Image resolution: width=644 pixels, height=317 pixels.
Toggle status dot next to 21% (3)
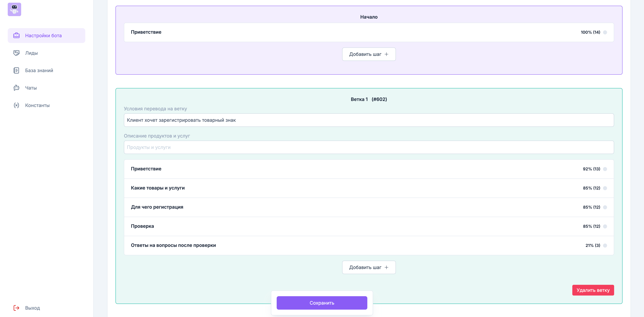605,246
